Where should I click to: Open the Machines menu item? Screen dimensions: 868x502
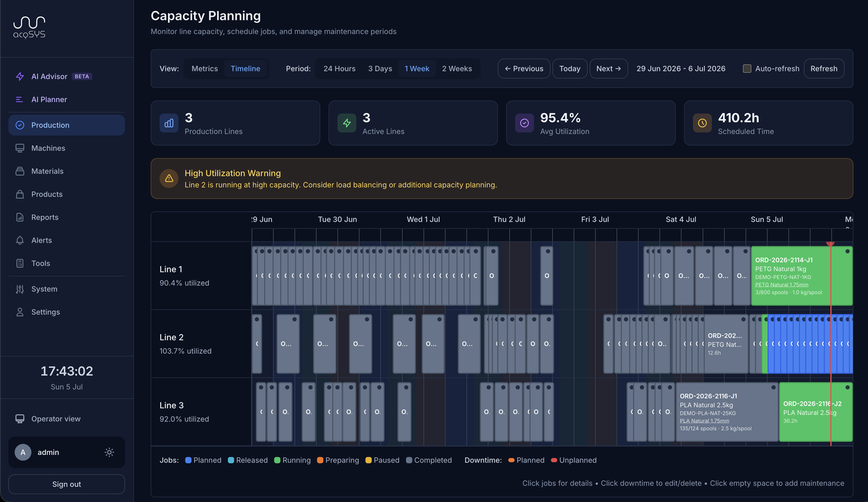click(x=66, y=148)
